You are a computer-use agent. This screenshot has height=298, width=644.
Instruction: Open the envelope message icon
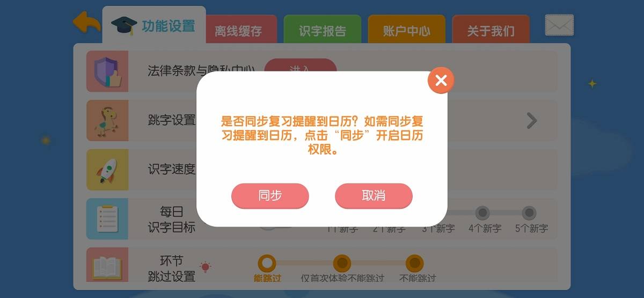coord(559,25)
